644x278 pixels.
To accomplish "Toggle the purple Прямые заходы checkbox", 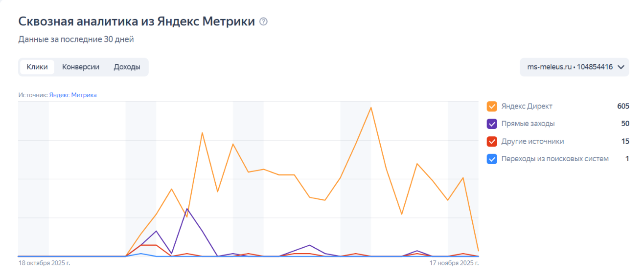I will 492,124.
